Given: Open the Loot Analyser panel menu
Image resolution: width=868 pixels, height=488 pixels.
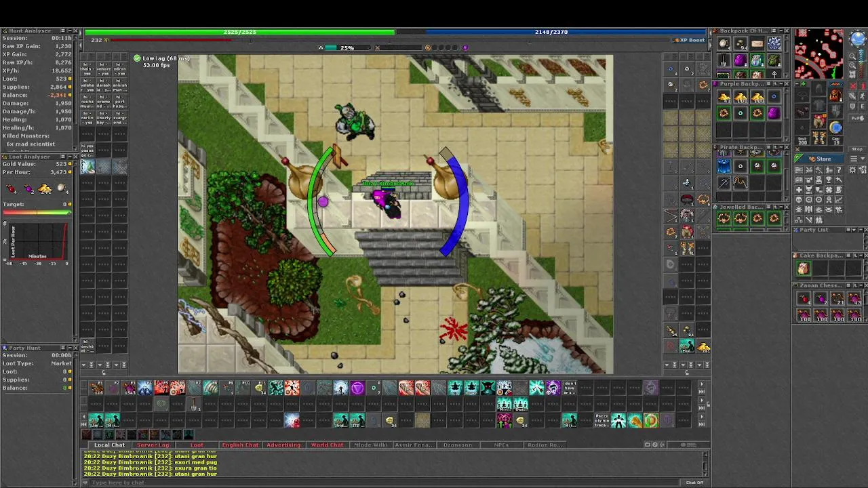Looking at the screenshot, I should pos(62,157).
